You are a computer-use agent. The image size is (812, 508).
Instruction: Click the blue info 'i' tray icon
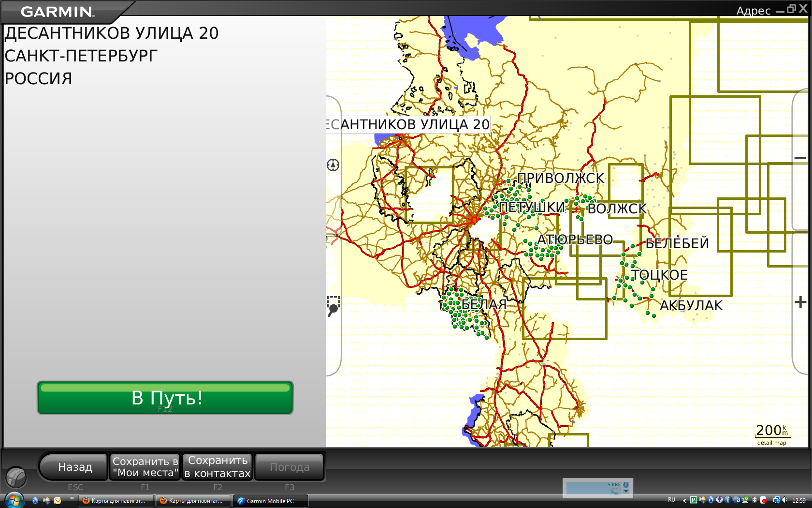(728, 500)
